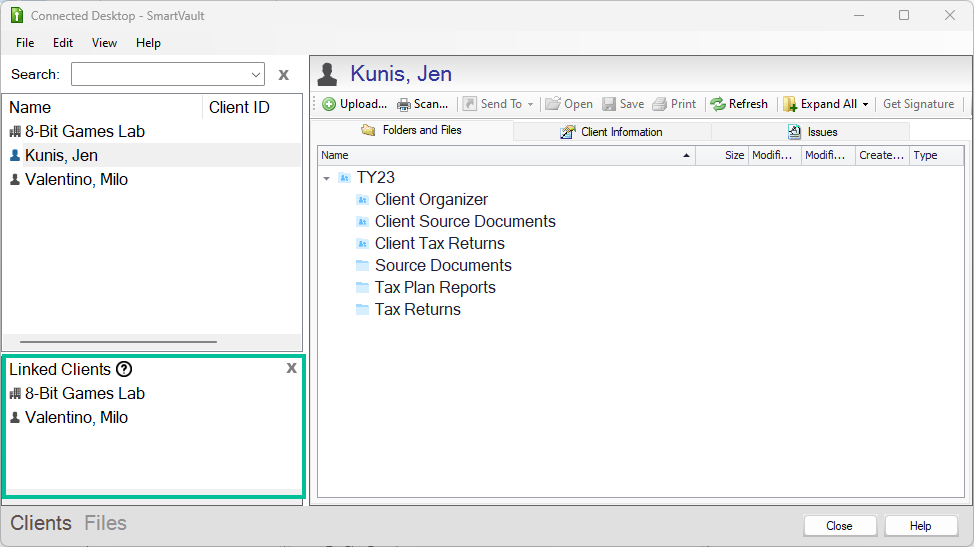The width and height of the screenshot is (974, 547).
Task: Sort files by the Create... column
Action: click(882, 155)
